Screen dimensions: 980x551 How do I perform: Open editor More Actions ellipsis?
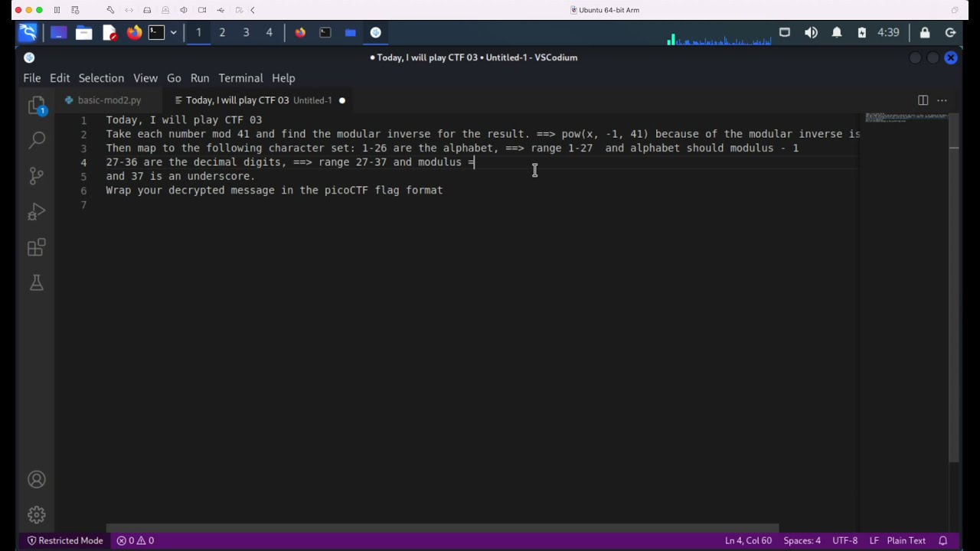click(x=942, y=100)
